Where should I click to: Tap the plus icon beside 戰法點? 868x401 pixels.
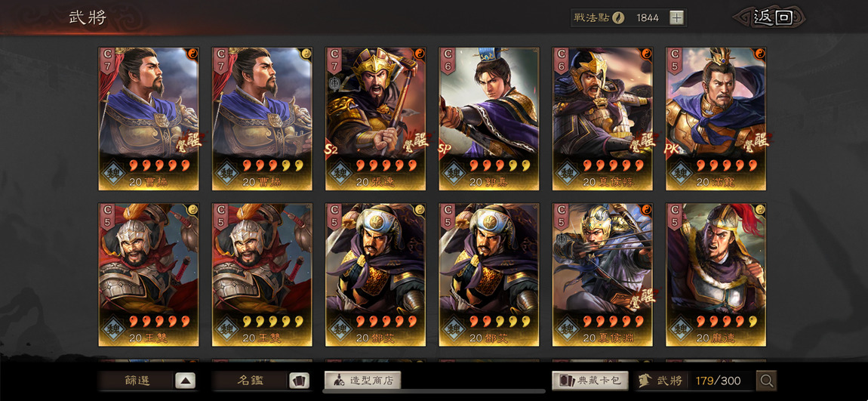click(676, 17)
